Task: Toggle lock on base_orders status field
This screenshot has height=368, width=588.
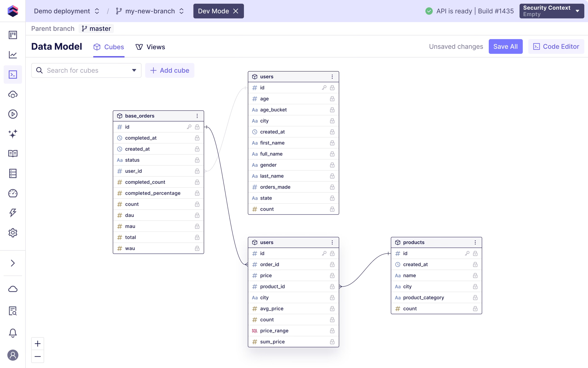Action: coord(197,160)
